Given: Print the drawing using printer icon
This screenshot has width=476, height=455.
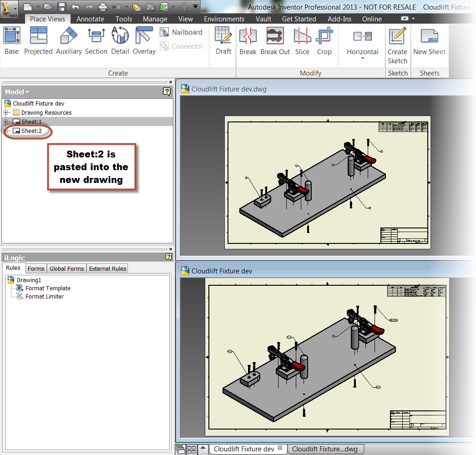Looking at the screenshot, I should (x=102, y=6).
